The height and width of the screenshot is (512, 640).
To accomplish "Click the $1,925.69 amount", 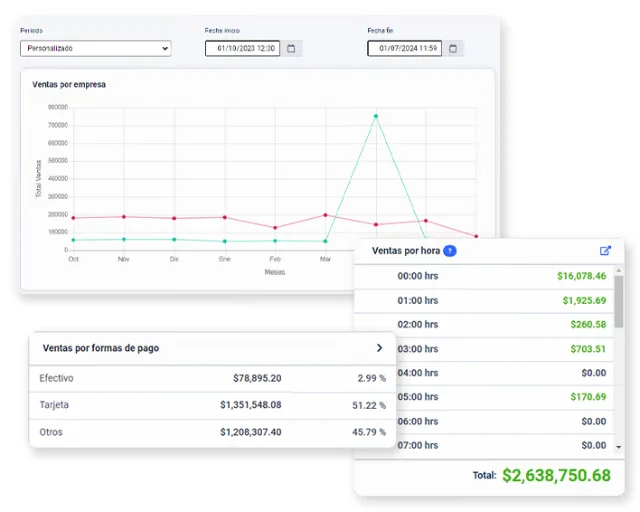I will [584, 301].
